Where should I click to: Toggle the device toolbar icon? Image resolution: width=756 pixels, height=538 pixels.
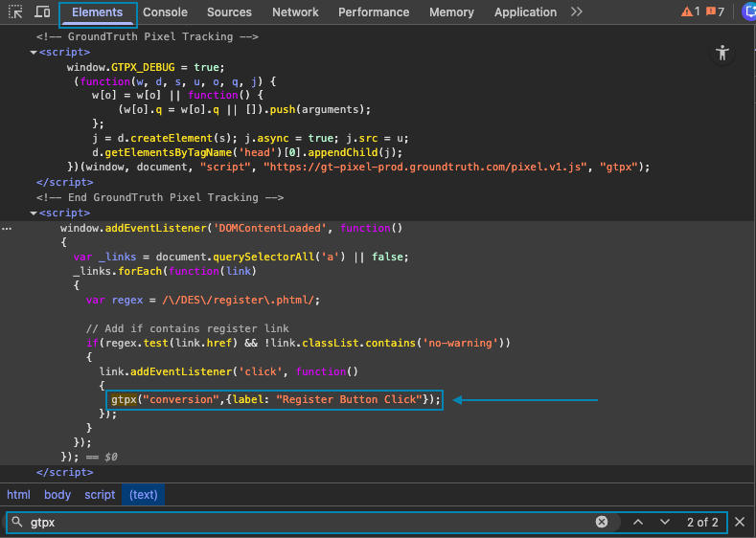[43, 12]
